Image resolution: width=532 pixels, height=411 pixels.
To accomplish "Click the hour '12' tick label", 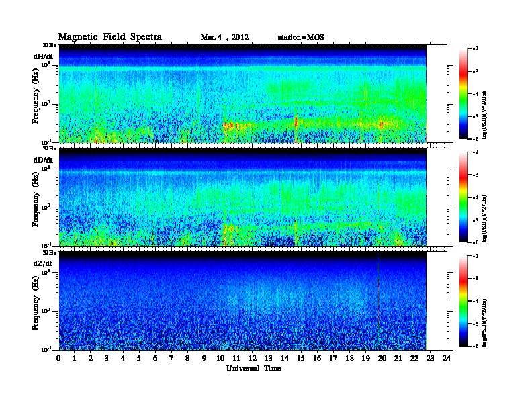I will (253, 359).
